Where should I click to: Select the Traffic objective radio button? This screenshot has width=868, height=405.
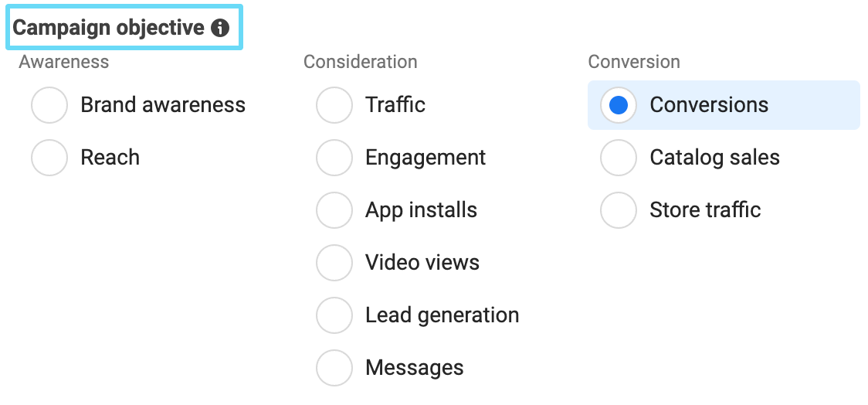[334, 105]
